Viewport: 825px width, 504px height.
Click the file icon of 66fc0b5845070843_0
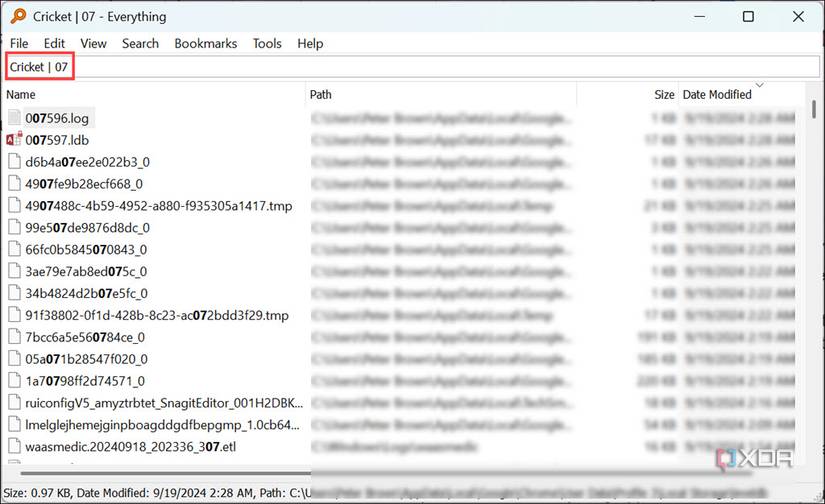coord(14,249)
